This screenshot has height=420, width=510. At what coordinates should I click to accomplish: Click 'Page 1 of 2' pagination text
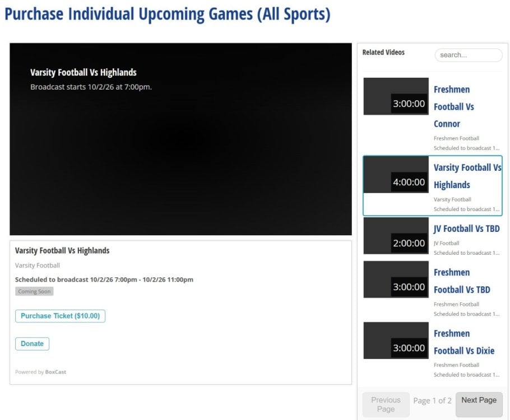tap(432, 400)
